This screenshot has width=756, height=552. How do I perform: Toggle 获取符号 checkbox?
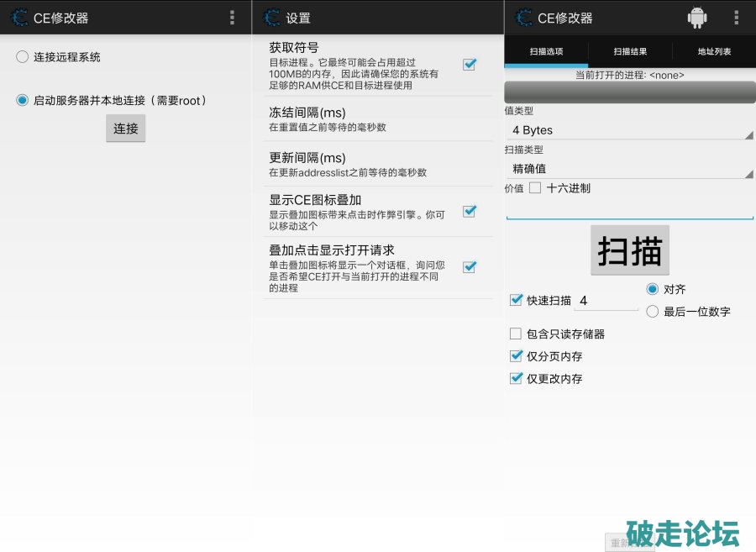(x=470, y=64)
